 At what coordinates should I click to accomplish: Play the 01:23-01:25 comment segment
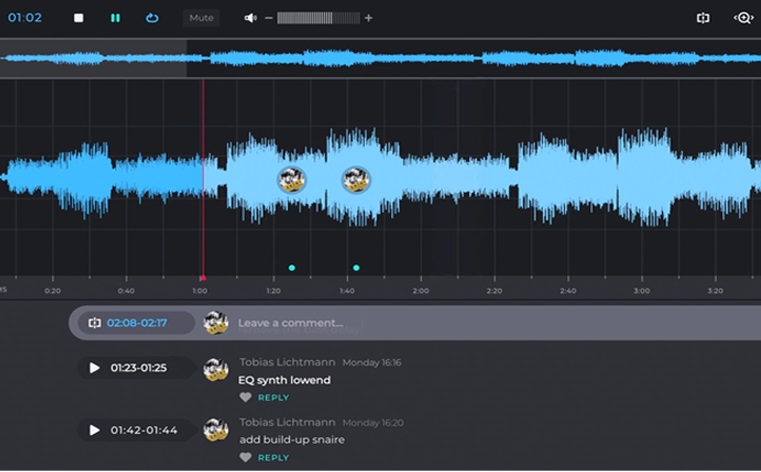click(95, 368)
